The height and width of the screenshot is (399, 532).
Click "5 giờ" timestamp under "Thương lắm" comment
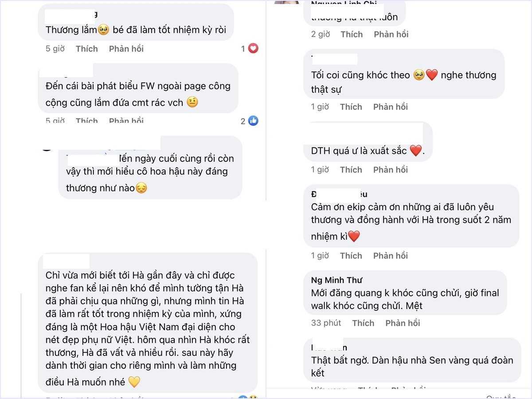click(55, 49)
